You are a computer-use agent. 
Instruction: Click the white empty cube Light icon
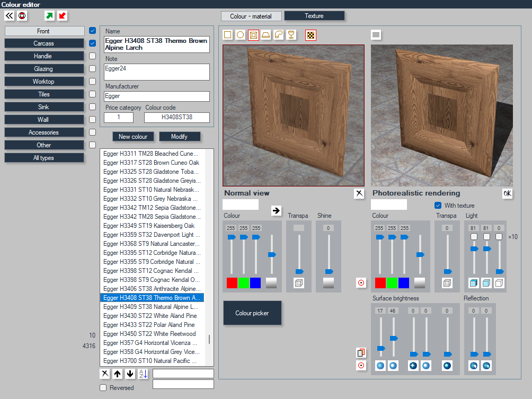(499, 283)
